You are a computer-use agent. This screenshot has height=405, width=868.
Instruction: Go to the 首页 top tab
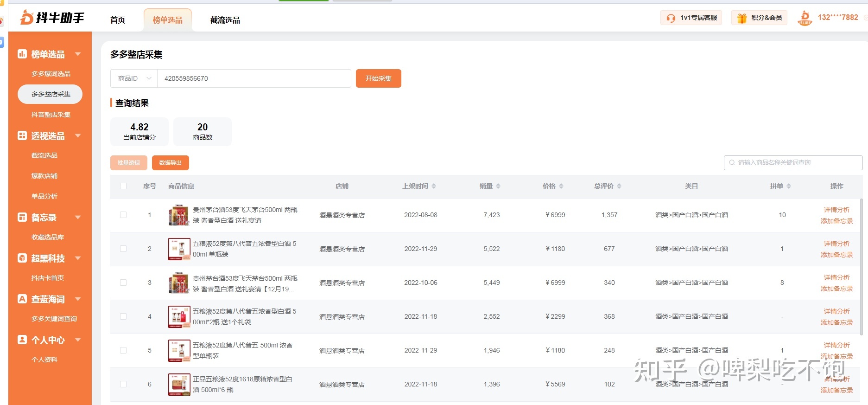118,20
